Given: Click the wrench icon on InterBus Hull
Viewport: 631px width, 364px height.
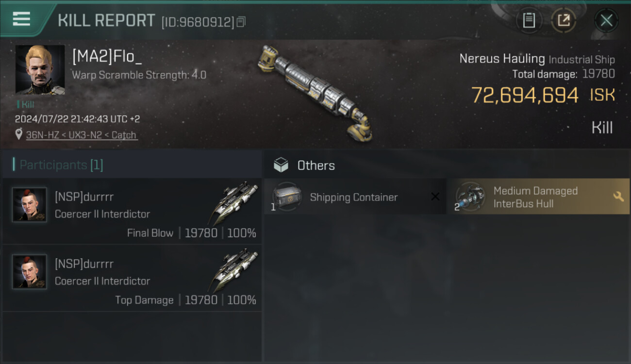Looking at the screenshot, I should (618, 197).
